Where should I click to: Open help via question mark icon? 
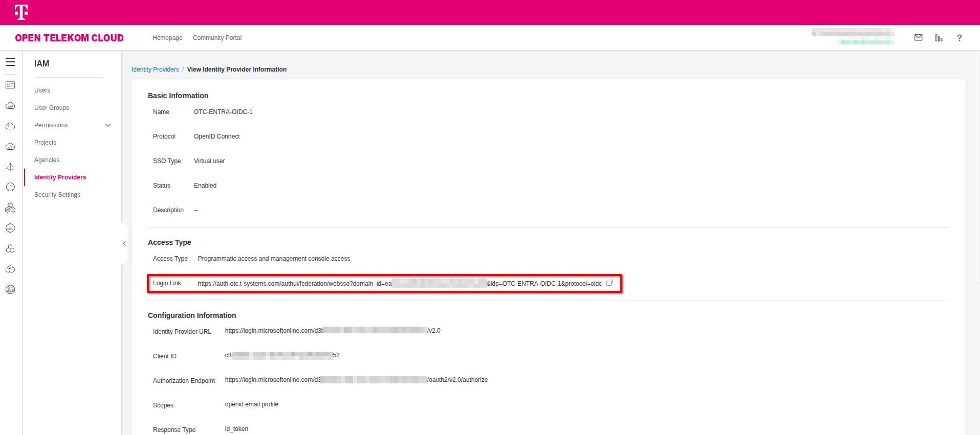point(959,38)
